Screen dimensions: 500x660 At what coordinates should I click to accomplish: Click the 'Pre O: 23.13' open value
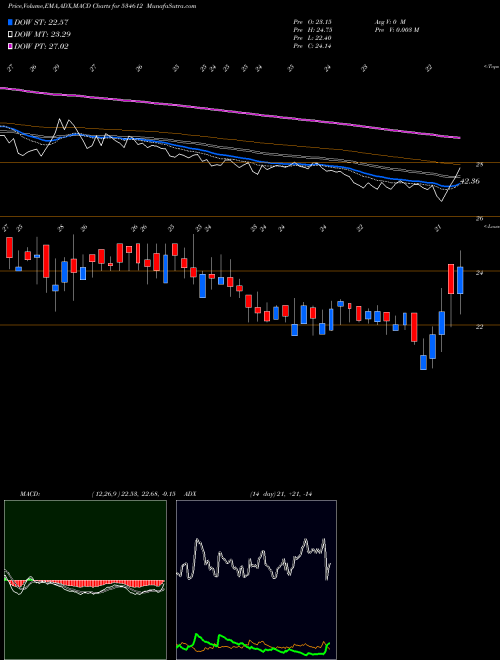(x=312, y=22)
